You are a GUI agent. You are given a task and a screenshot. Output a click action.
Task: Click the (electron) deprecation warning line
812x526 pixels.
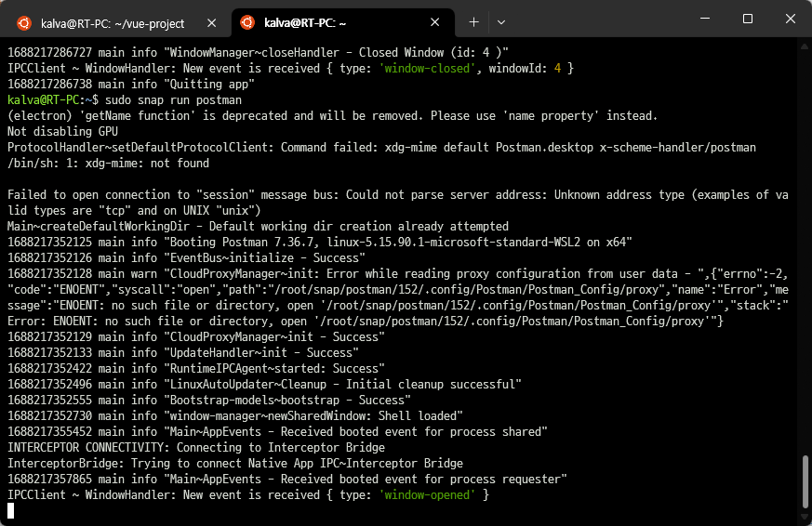tap(332, 115)
